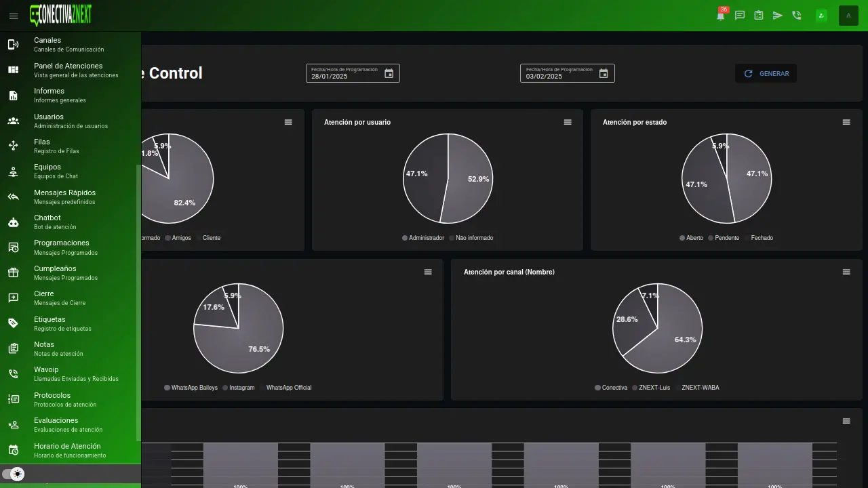This screenshot has height=488, width=868.
Task: Toggle the Administrador legend series
Action: (423, 238)
